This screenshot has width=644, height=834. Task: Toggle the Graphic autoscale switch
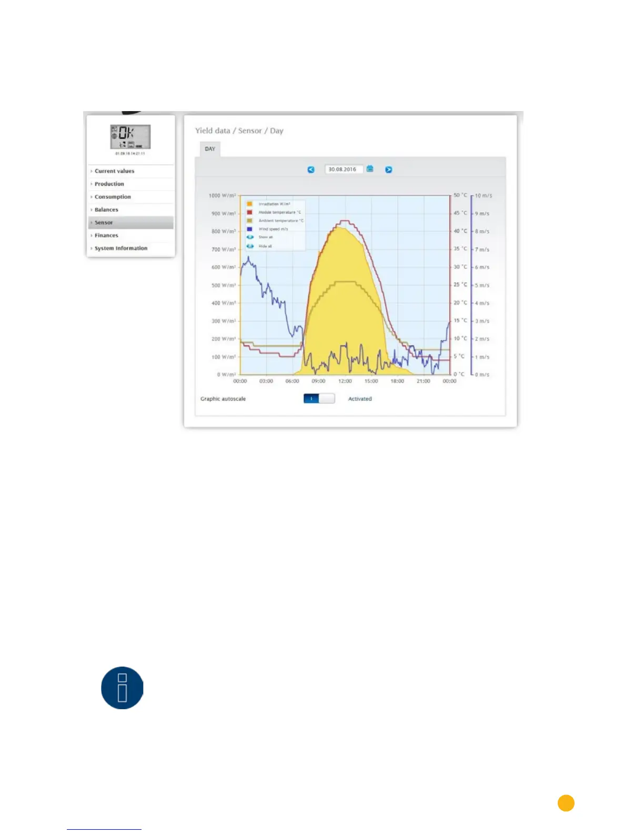[319, 399]
